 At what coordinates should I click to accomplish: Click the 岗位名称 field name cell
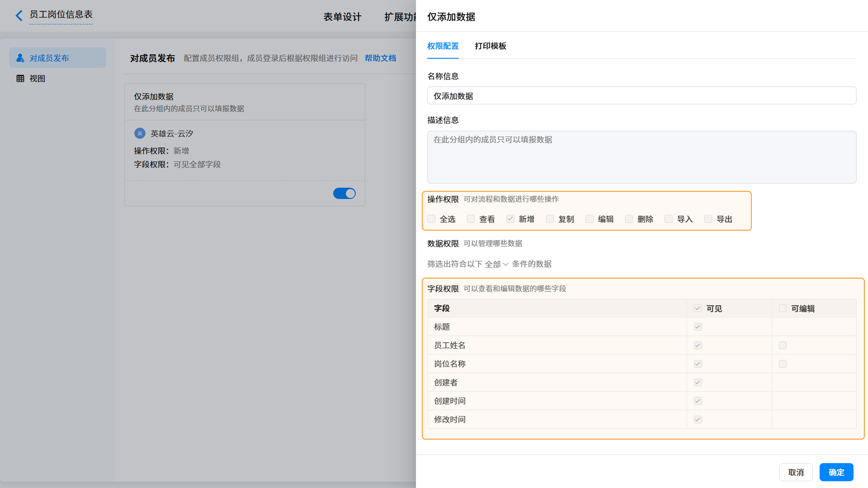tap(557, 364)
